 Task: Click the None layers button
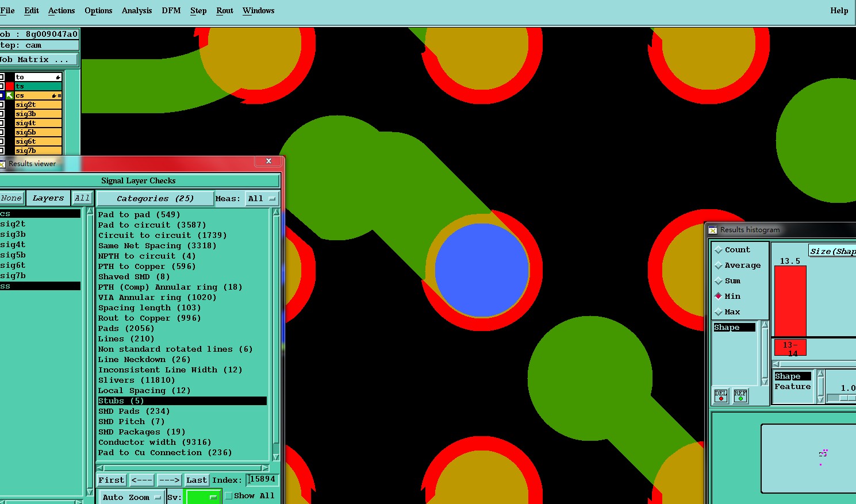click(11, 198)
